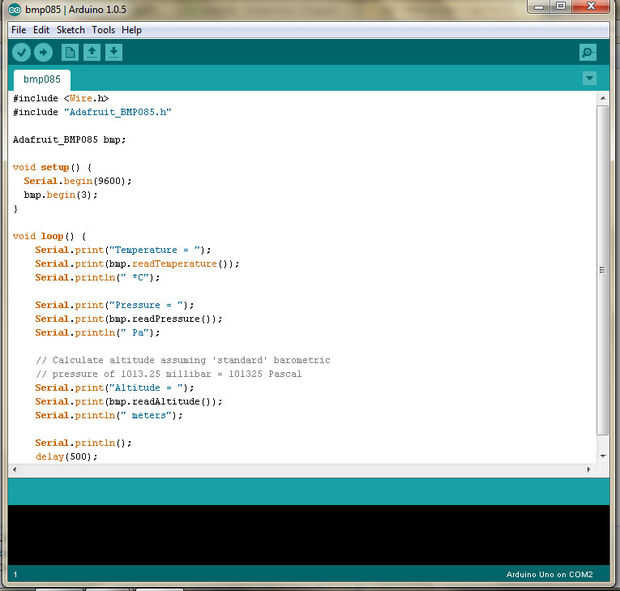Click the horizontal scrollbar right arrow
The width and height of the screenshot is (620, 591).
click(x=588, y=469)
